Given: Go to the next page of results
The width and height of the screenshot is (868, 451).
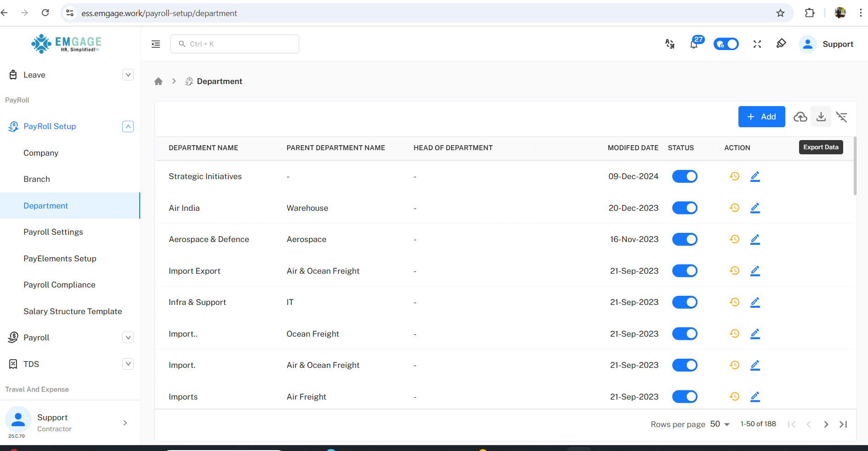Looking at the screenshot, I should click(x=826, y=424).
